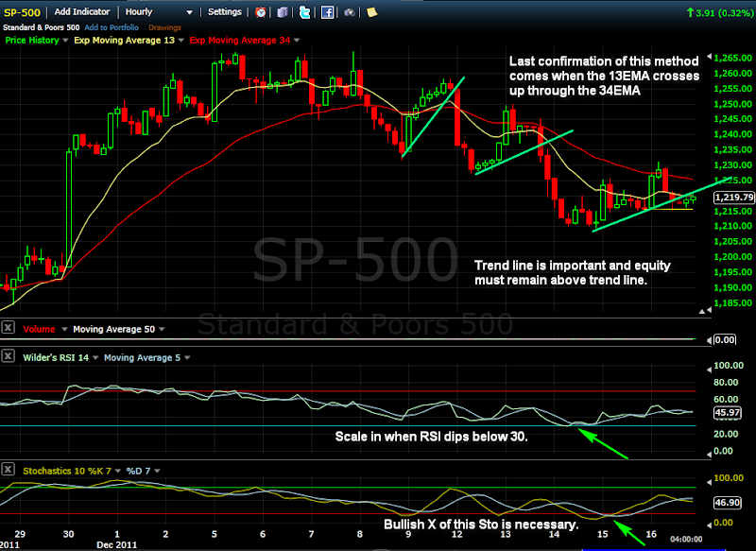
Task: Click the SP-500 ticker symbol
Action: pyautogui.click(x=22, y=12)
